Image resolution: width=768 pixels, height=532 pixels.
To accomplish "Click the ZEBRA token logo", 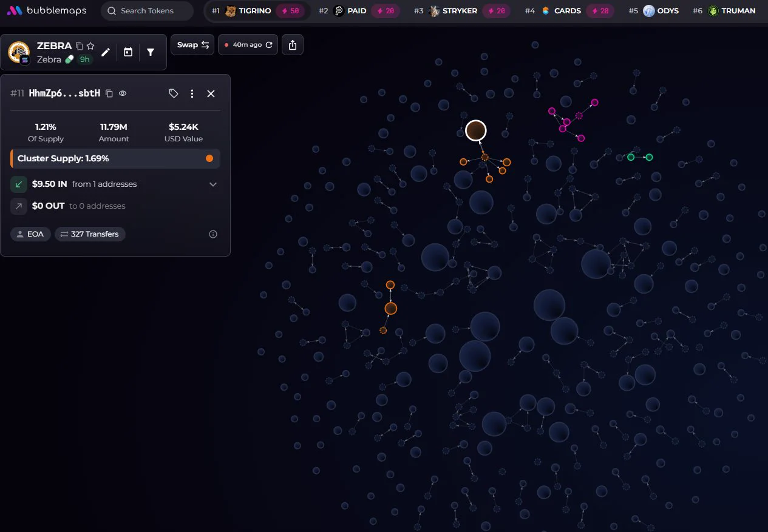I will [19, 52].
